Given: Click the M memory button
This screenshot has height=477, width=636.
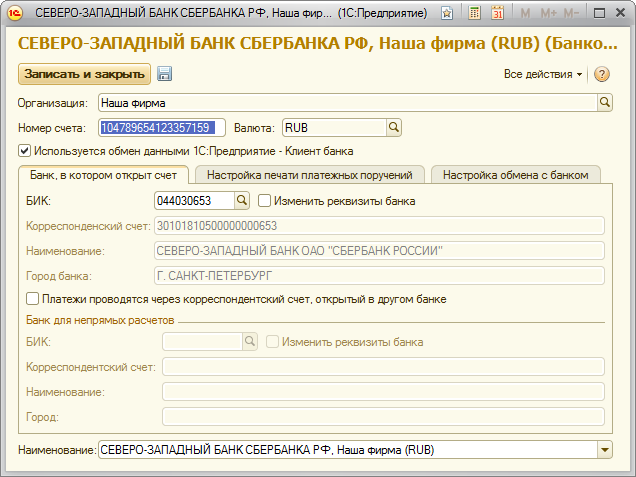Looking at the screenshot, I should click(x=525, y=13).
